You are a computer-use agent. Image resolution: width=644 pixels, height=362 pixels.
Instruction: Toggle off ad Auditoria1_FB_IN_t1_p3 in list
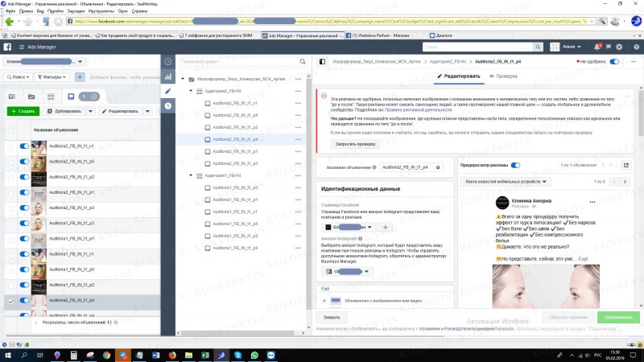24,224
